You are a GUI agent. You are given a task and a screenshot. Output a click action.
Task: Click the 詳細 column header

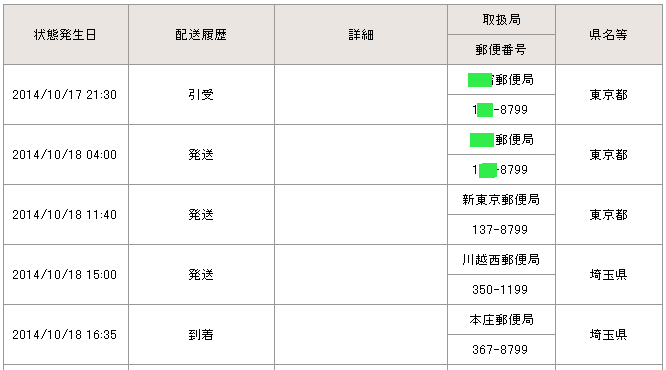(361, 35)
